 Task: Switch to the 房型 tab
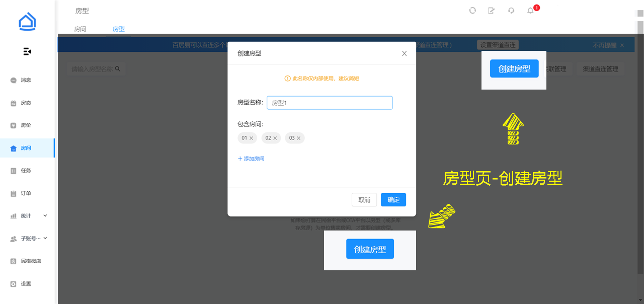click(x=118, y=29)
